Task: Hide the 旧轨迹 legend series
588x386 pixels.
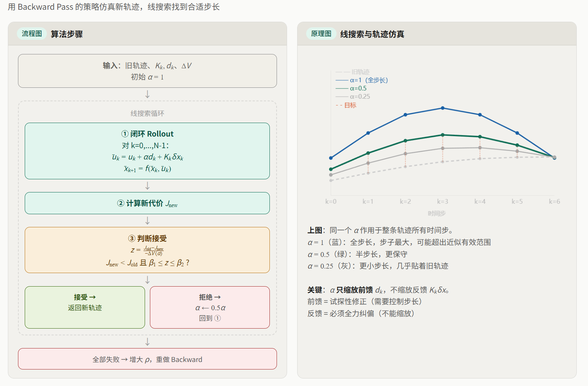Action: (x=353, y=72)
